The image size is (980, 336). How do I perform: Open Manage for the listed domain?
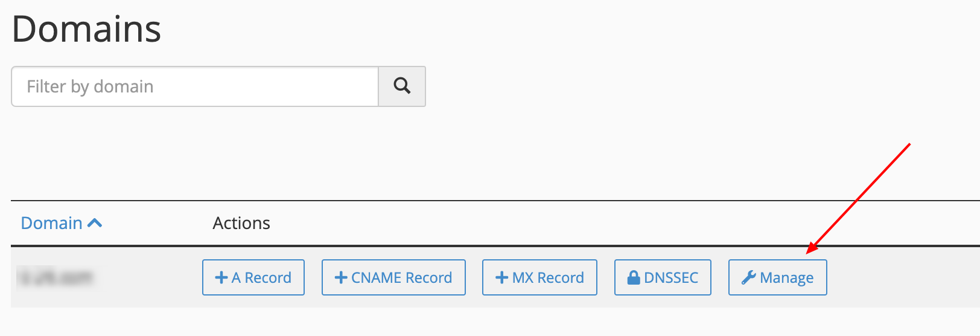[778, 277]
